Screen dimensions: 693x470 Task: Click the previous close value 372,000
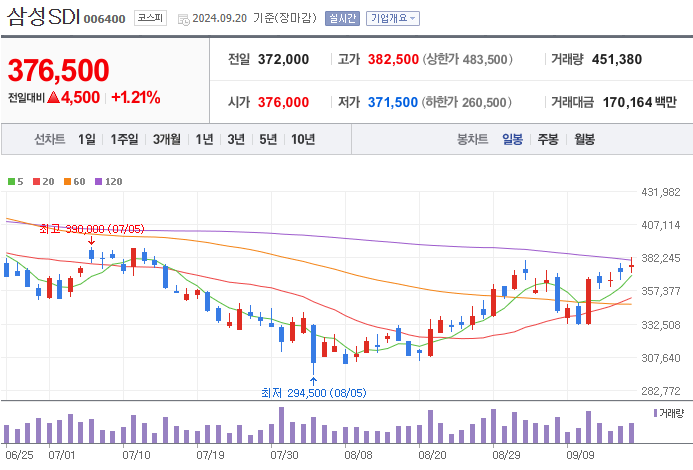(283, 59)
